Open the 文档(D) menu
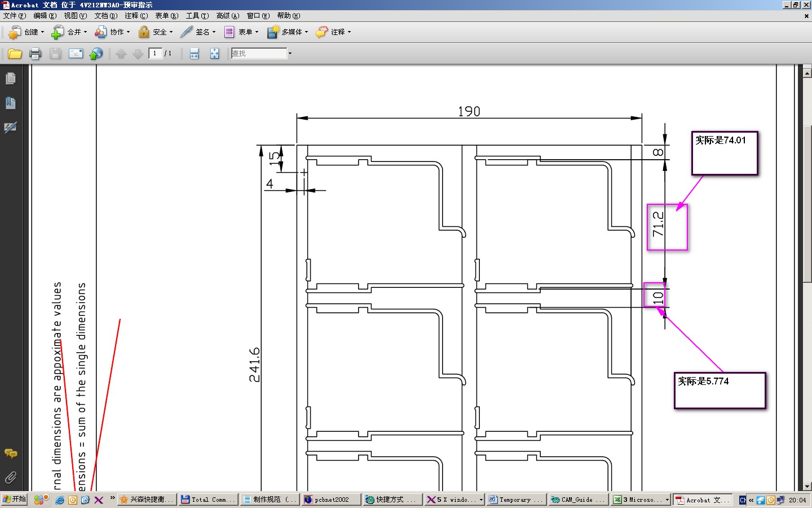Image resolution: width=812 pixels, height=508 pixels. (106, 16)
